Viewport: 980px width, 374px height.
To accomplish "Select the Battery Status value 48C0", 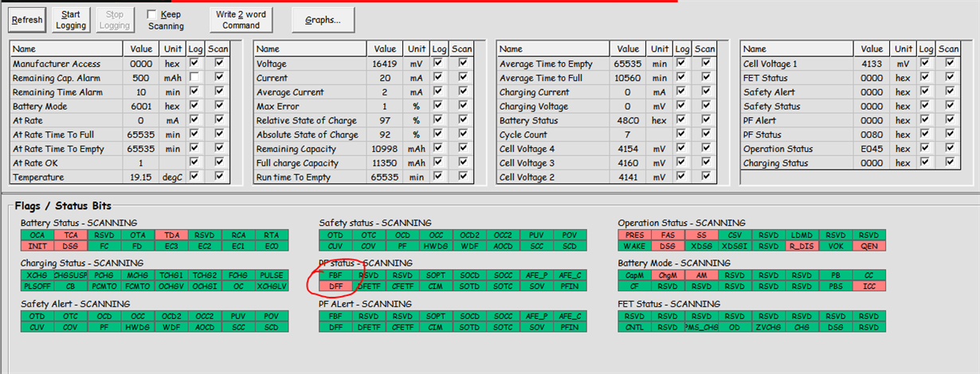I will [x=629, y=120].
